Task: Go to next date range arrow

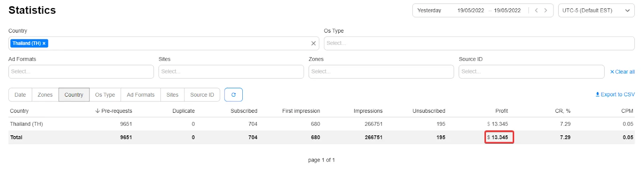Action: point(546,10)
